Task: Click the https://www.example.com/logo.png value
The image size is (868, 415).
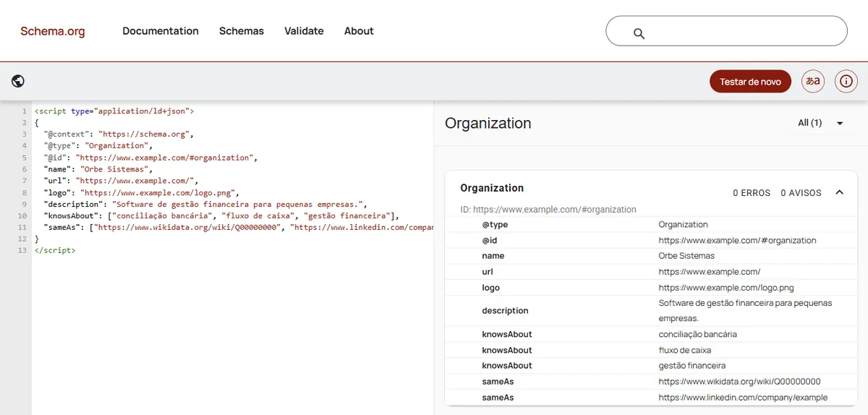Action: click(726, 288)
